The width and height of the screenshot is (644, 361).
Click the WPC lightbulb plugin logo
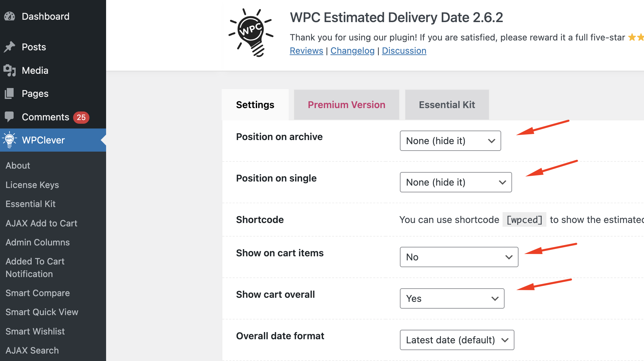(251, 33)
